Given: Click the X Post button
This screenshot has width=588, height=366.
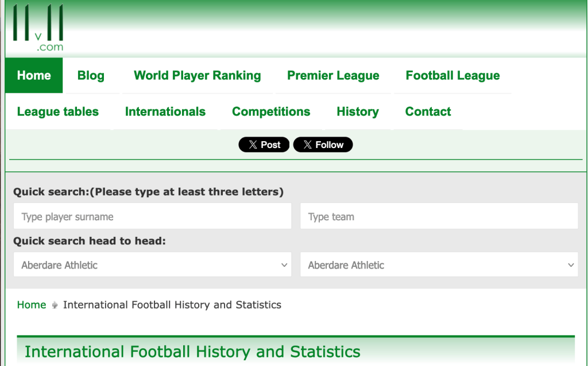Looking at the screenshot, I should coord(264,145).
